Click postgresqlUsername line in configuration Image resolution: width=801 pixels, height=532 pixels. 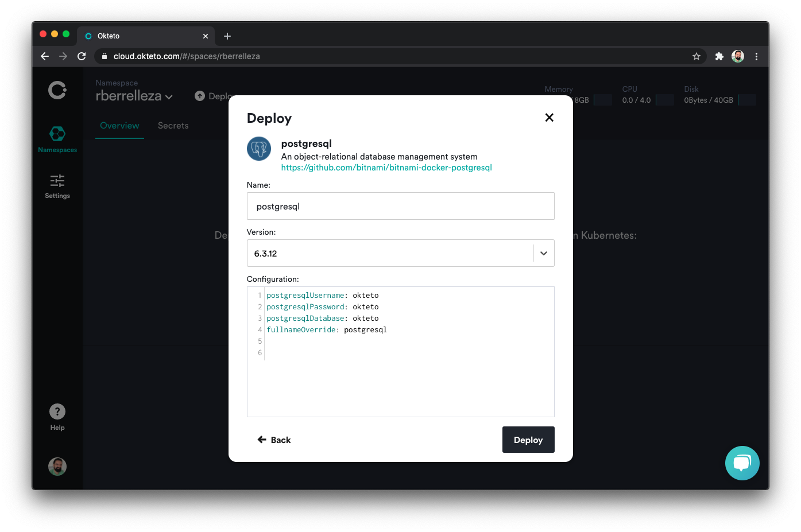(x=323, y=296)
